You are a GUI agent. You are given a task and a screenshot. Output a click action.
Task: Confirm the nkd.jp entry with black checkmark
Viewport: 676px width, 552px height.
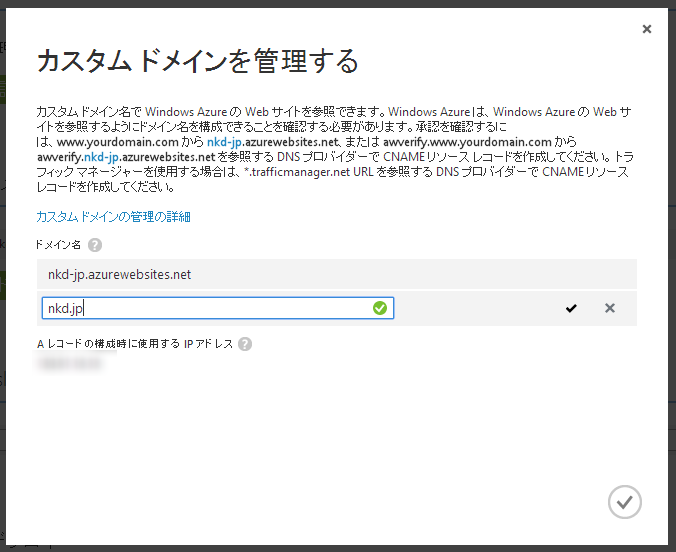pos(571,308)
